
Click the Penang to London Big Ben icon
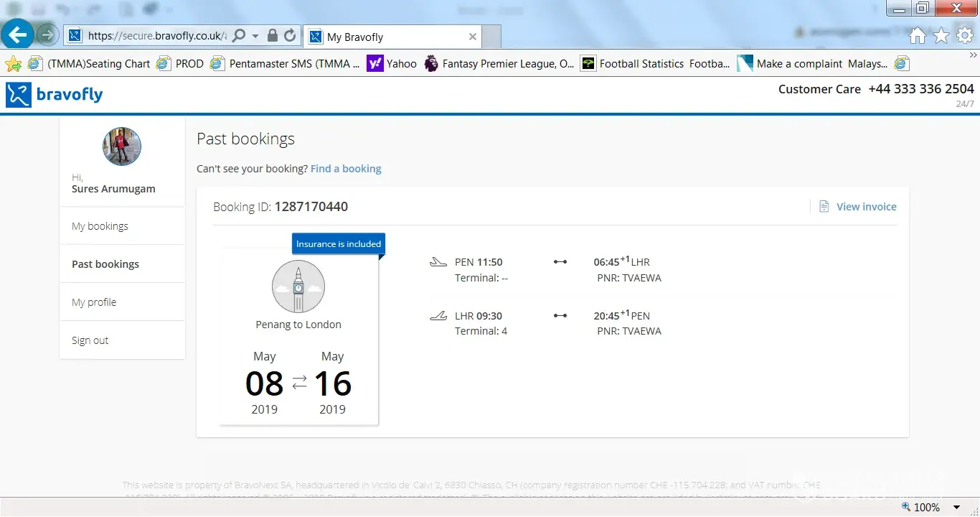(298, 287)
